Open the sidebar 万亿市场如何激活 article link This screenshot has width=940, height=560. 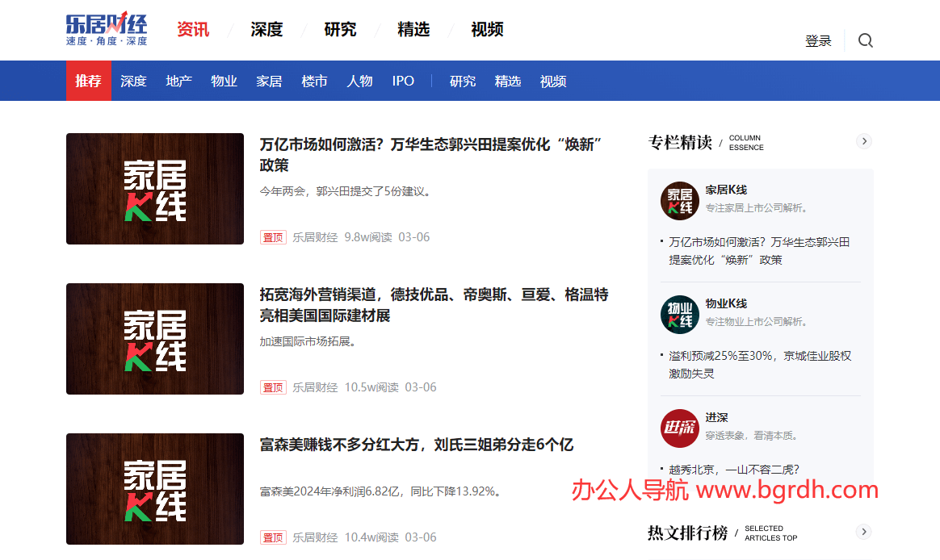pos(759,250)
